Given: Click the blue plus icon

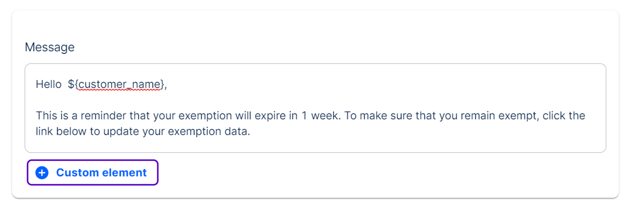Looking at the screenshot, I should pos(42,173).
